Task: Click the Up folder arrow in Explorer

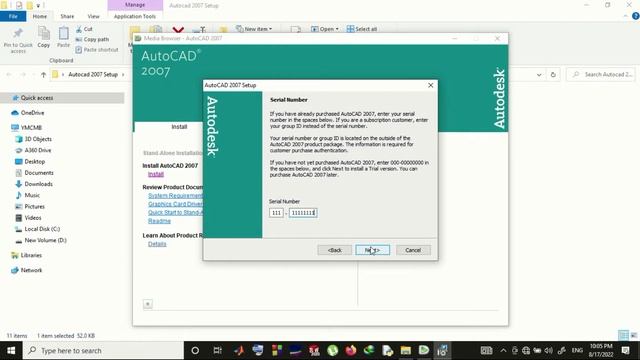Action: pos(43,75)
